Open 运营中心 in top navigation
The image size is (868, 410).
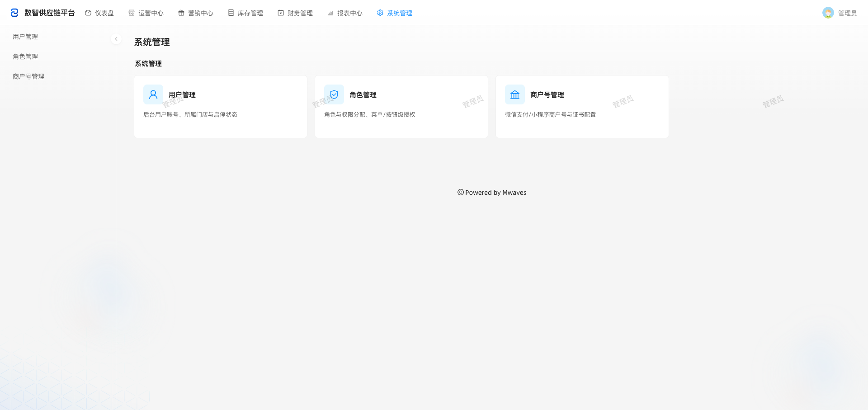tap(146, 13)
